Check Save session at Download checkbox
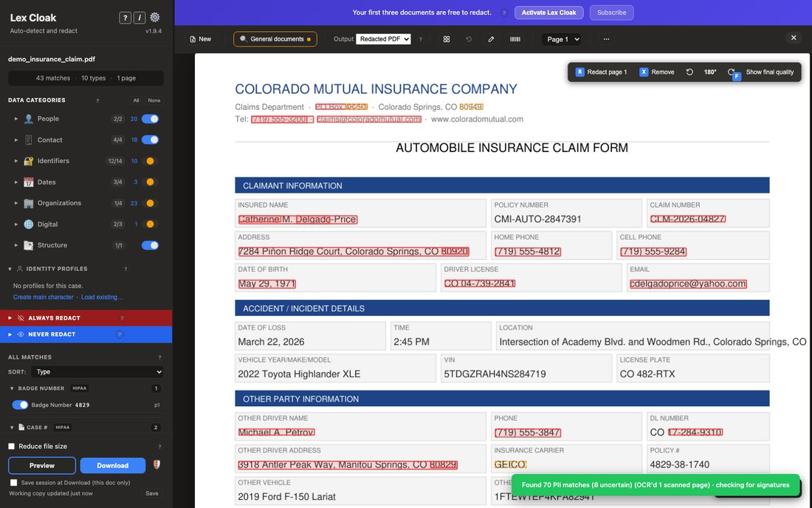 point(13,483)
